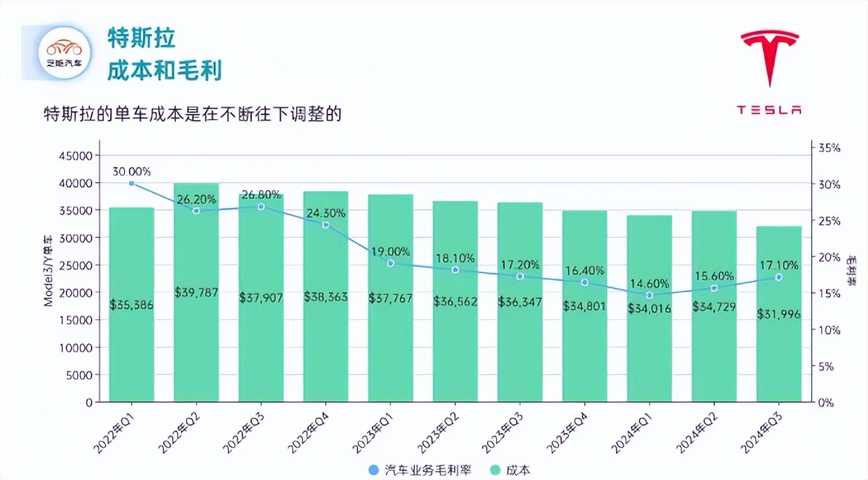Click the 15.60% line data point
Viewport: 868px width, 480px height.
714,288
